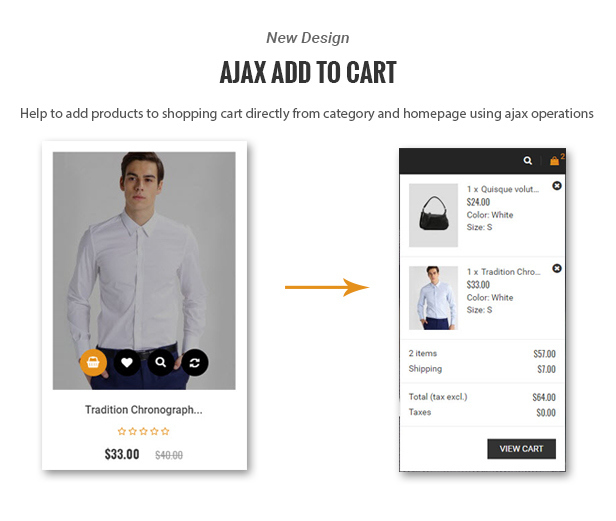Click the Total (tax excl.) row
The height and width of the screenshot is (521, 616).
coord(482,397)
